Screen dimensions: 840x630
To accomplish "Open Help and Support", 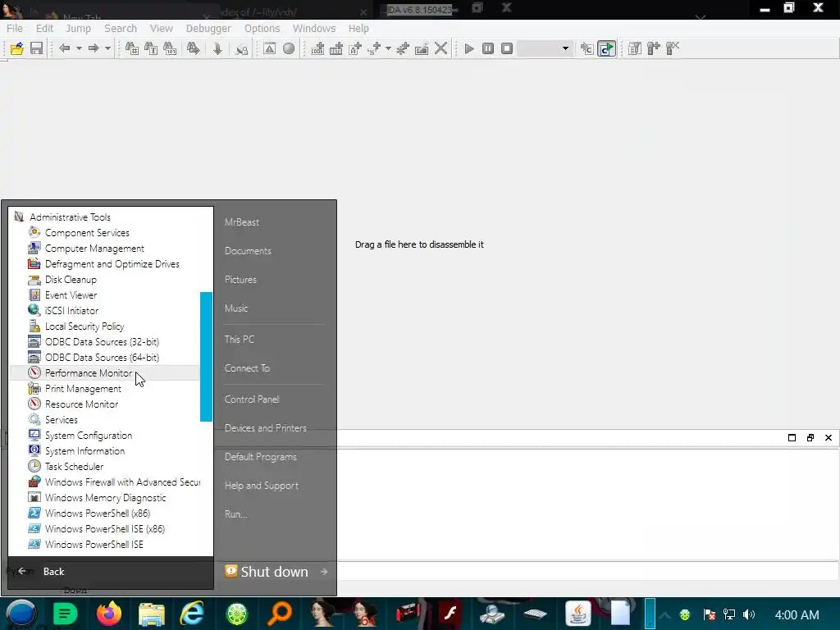I will coord(262,486).
